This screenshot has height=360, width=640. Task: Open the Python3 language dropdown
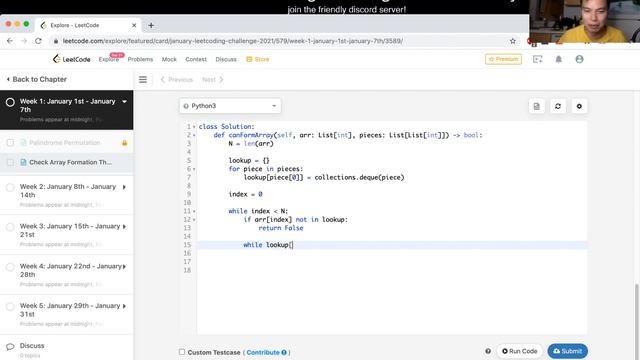pyautogui.click(x=230, y=106)
